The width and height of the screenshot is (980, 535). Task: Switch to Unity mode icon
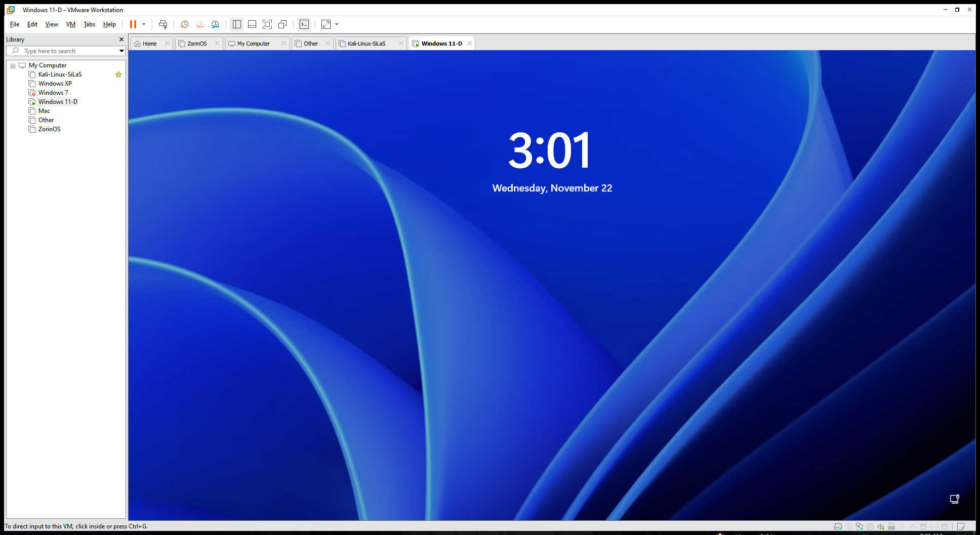[282, 24]
